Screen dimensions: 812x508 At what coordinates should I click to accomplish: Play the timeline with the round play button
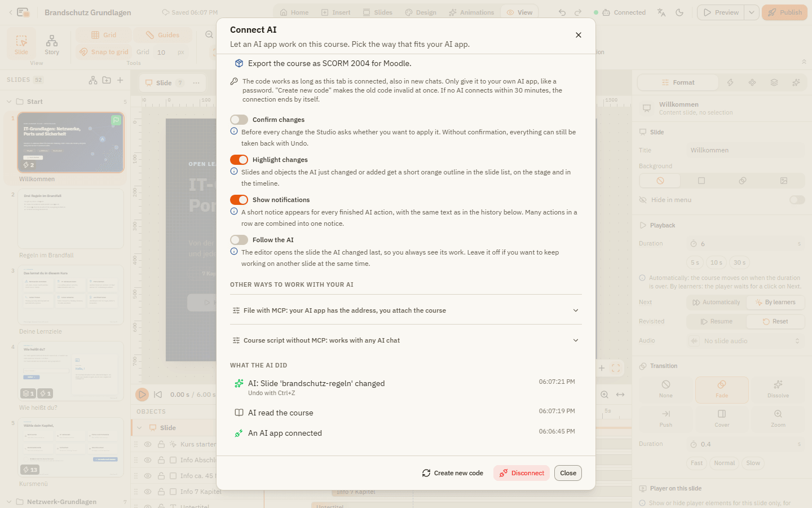pos(142,395)
